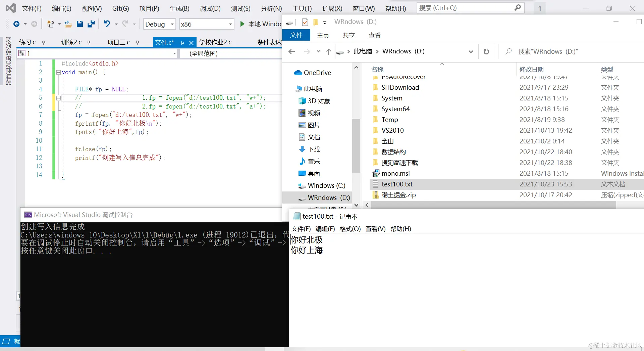Click the new project icon in toolbar
Viewport: 644px width, 351px height.
pyautogui.click(x=50, y=24)
